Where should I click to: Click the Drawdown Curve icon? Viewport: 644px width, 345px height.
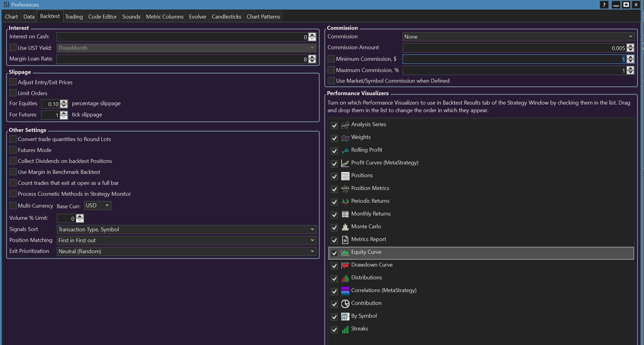pos(345,265)
